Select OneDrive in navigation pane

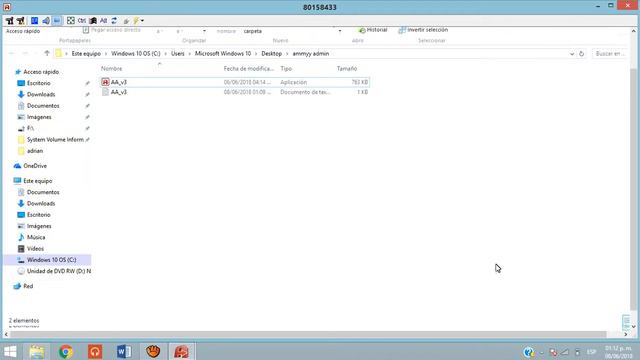point(35,166)
